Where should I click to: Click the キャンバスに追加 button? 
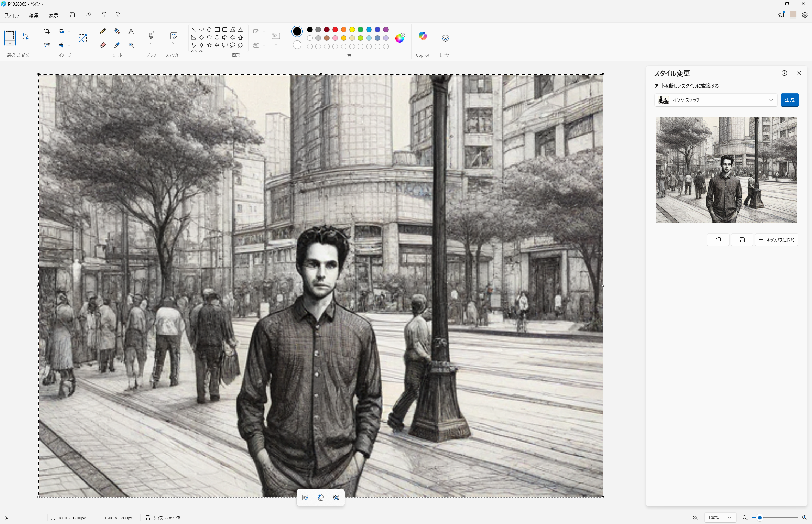[x=776, y=240]
